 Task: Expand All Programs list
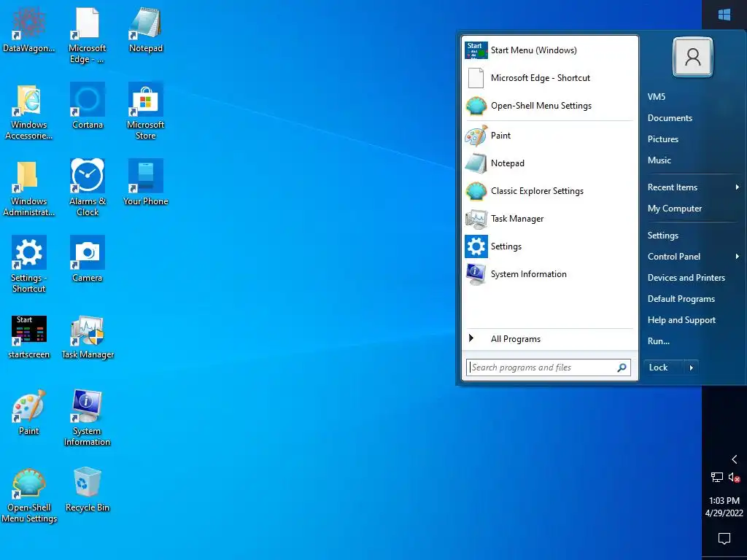pyautogui.click(x=550, y=339)
